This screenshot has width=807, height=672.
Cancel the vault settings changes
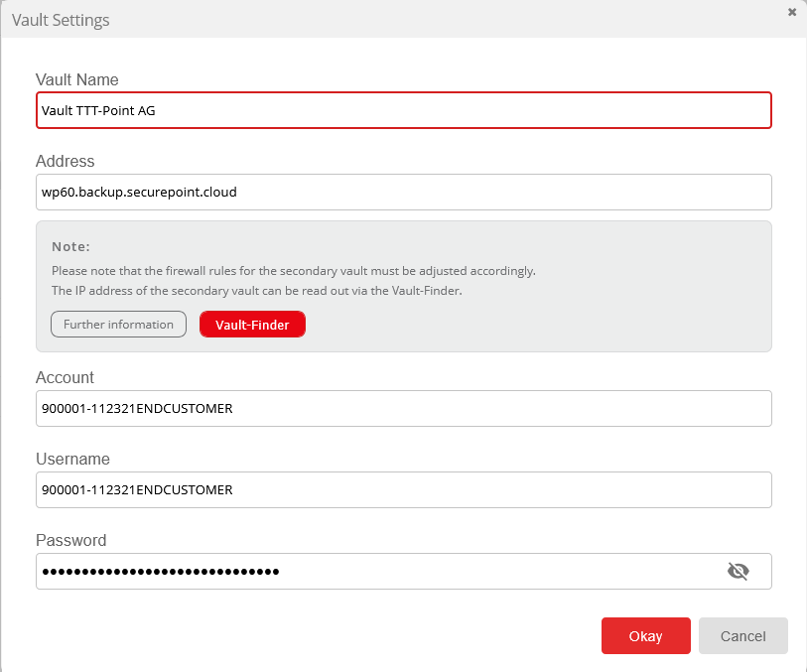(x=742, y=636)
